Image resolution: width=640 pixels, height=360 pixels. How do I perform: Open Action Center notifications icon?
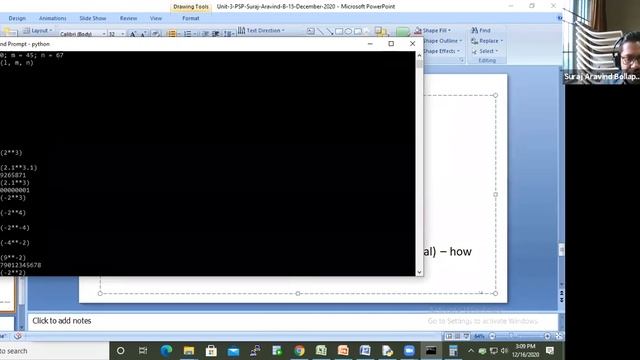tap(550, 351)
